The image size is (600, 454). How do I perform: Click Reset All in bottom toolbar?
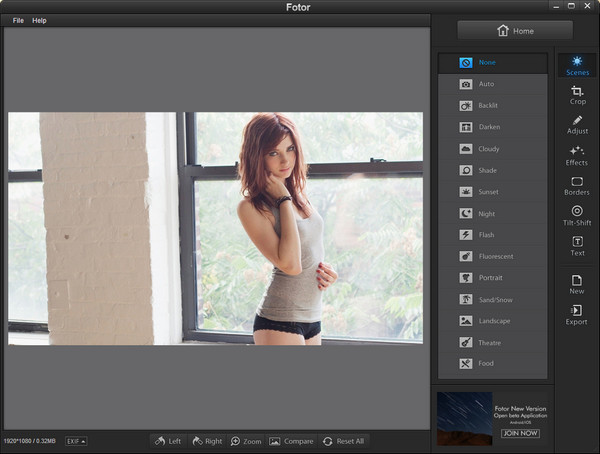pyautogui.click(x=342, y=441)
